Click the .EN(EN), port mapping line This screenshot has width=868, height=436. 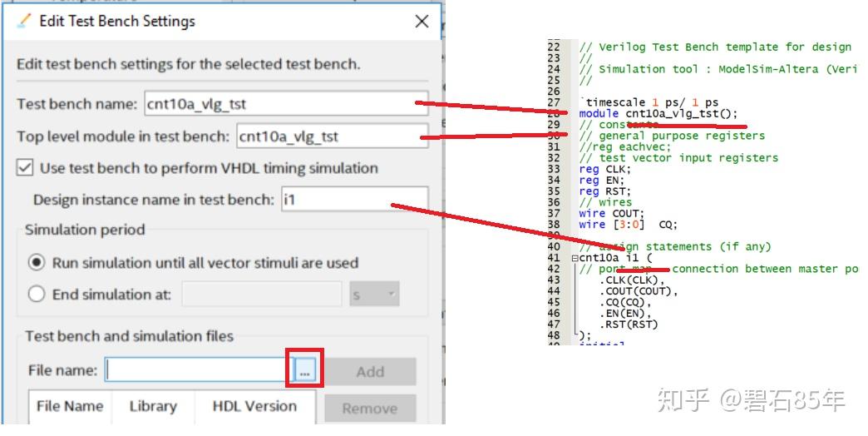click(x=625, y=313)
